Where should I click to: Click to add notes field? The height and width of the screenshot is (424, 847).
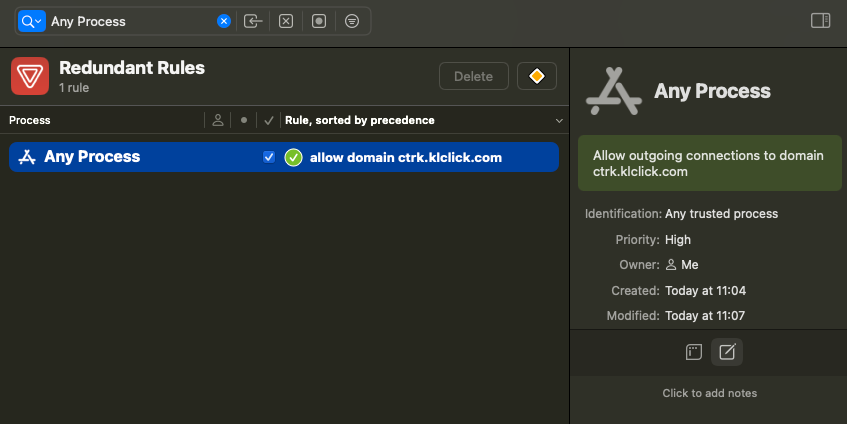point(709,393)
